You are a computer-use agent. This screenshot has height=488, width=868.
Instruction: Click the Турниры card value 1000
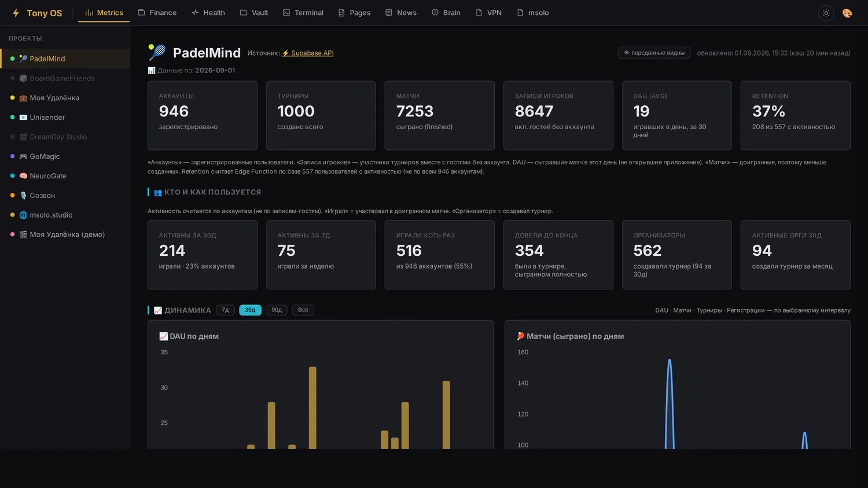(x=296, y=111)
